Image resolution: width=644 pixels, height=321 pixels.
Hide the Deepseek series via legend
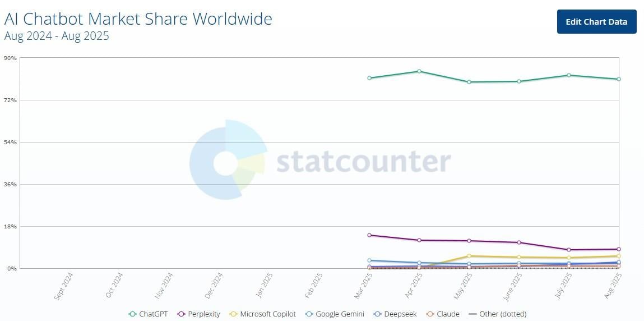click(x=395, y=314)
